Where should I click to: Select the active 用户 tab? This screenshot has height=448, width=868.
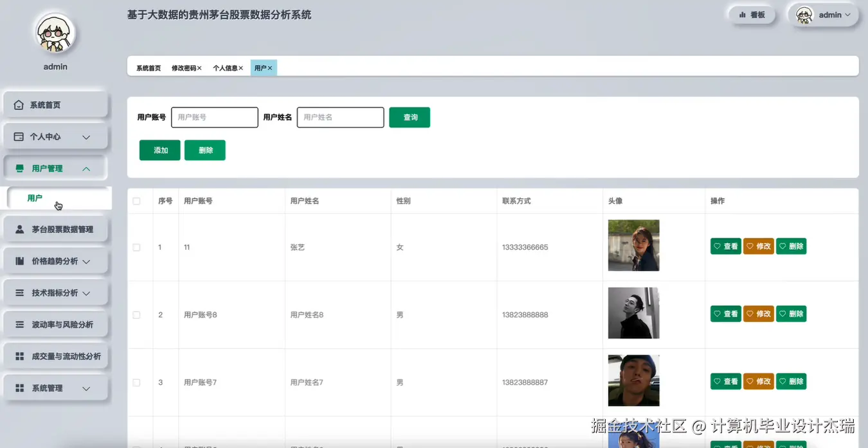264,68
